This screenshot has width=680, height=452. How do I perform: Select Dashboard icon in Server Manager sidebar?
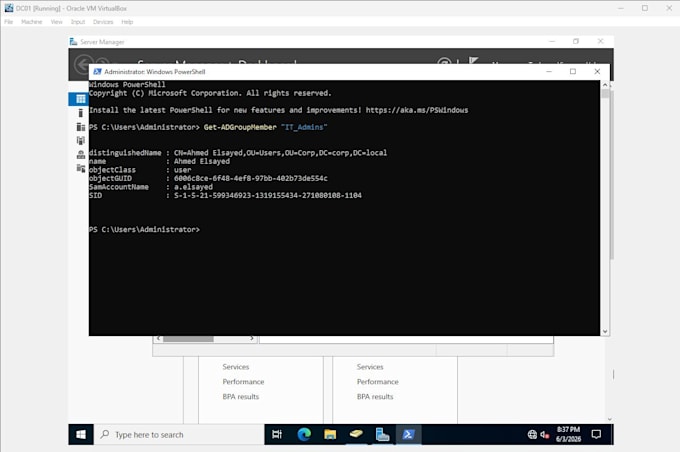pyautogui.click(x=81, y=99)
